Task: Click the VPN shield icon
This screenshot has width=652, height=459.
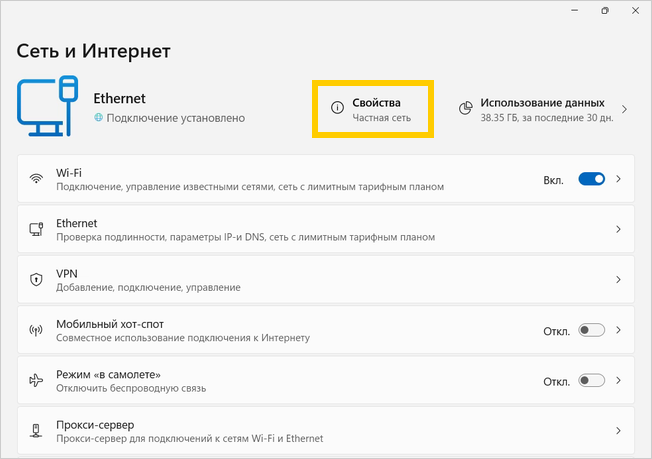Action: point(37,280)
